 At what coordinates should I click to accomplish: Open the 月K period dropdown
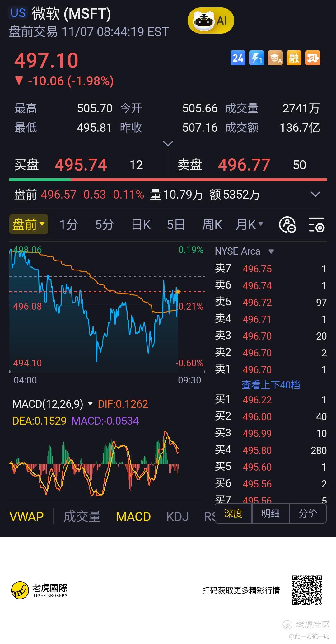(x=249, y=224)
